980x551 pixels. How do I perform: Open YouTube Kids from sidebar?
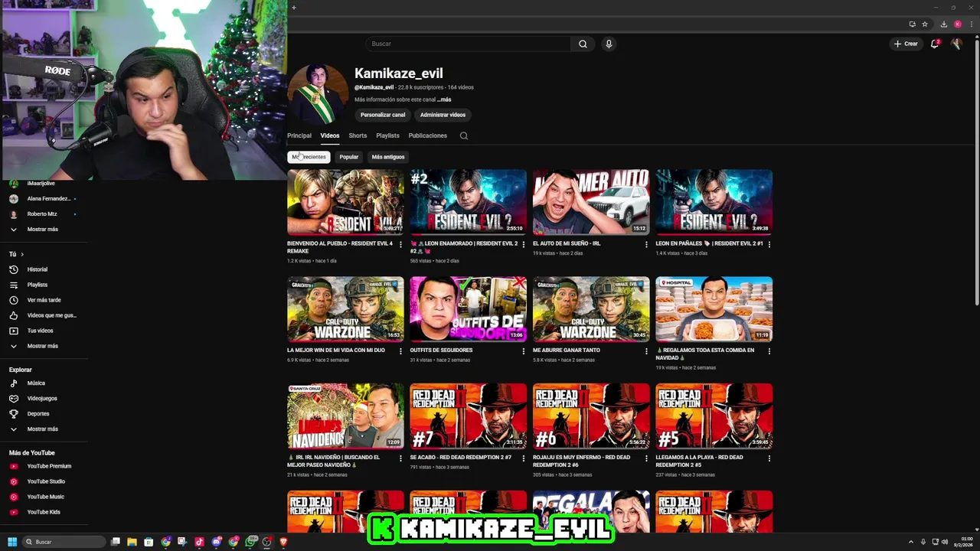coord(43,512)
